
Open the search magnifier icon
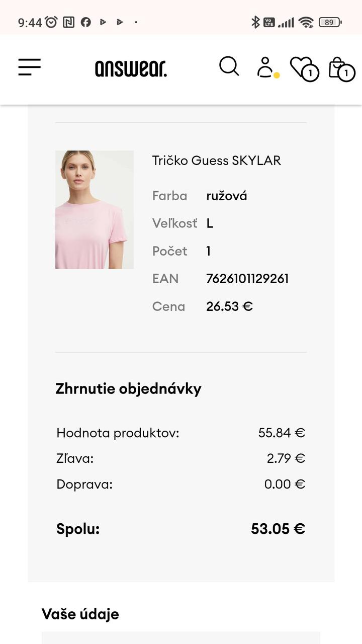(x=229, y=66)
